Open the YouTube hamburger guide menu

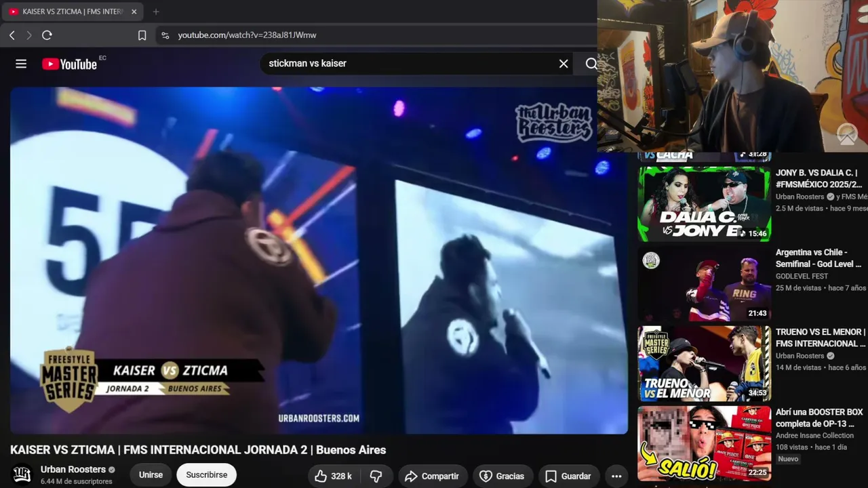pos(21,64)
